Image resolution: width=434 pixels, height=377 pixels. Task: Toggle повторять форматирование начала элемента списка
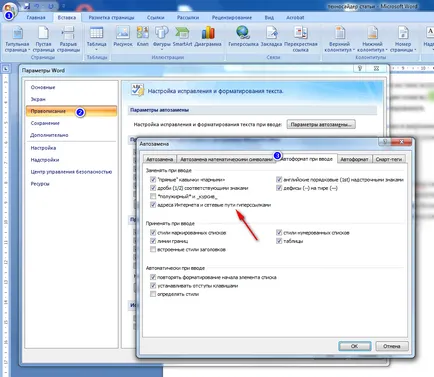tap(153, 277)
